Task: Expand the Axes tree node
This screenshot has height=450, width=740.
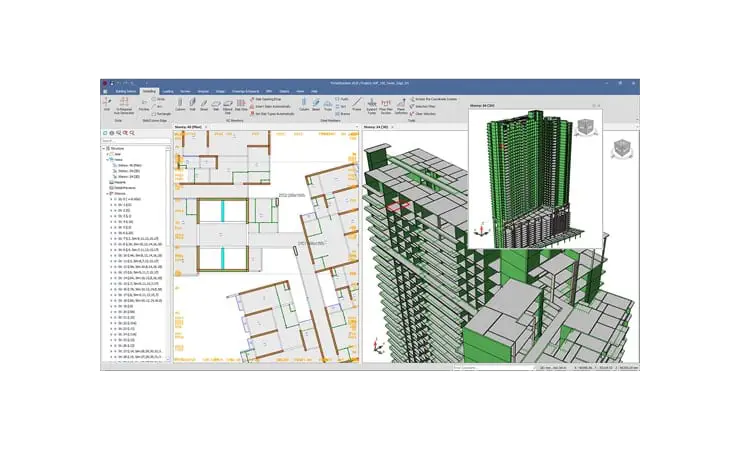Action: click(108, 154)
